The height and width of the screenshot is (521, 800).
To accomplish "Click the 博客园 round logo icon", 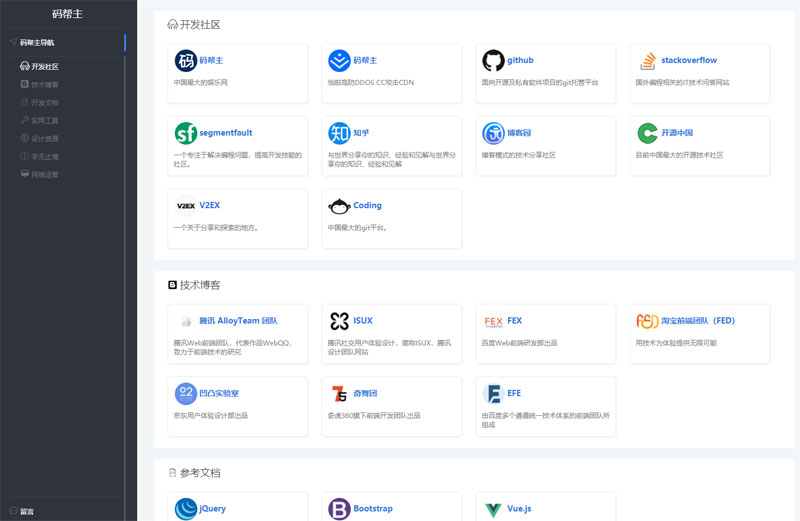I will point(493,133).
